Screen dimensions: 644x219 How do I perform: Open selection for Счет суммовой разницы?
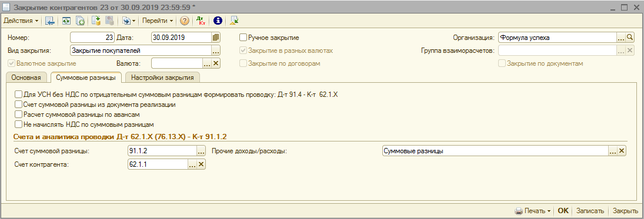coord(201,151)
